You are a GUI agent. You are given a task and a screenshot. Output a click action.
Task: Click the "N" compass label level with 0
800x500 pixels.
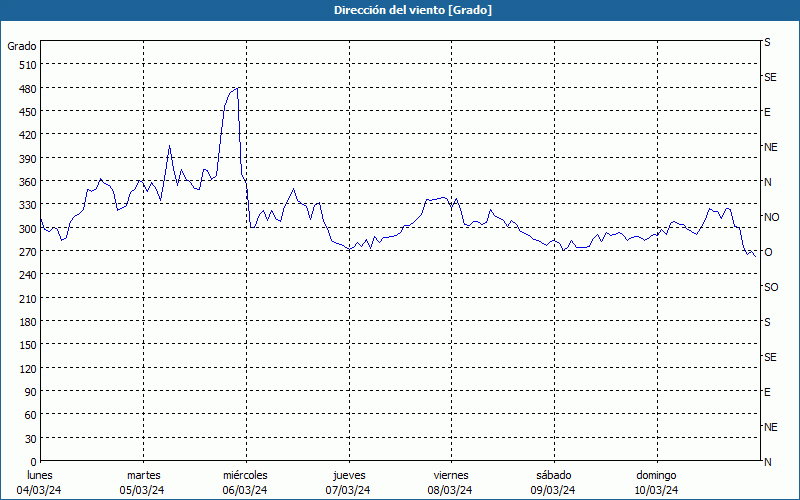tap(767, 462)
